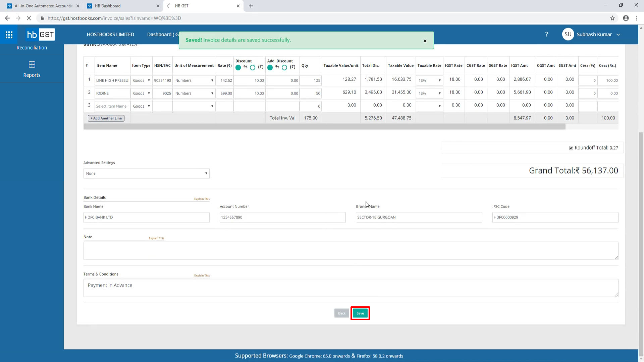
Task: Dismiss the saved notification with X
Action: (425, 41)
